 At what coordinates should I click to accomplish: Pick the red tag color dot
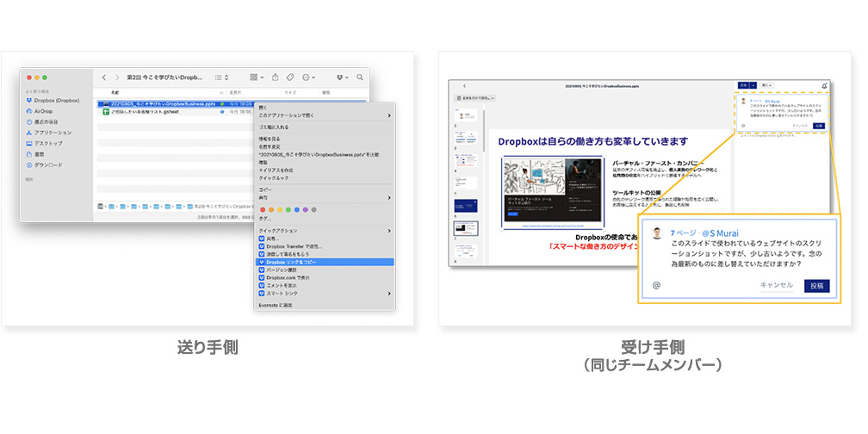click(x=263, y=209)
